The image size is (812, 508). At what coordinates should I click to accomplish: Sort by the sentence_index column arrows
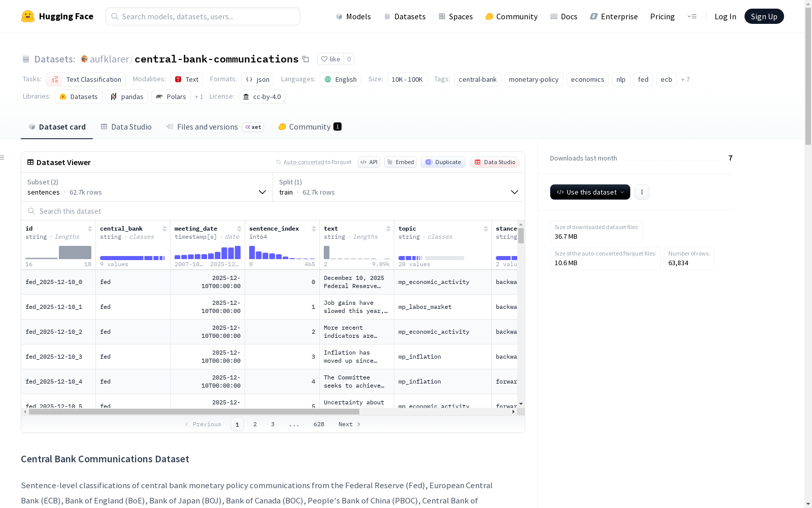click(314, 229)
